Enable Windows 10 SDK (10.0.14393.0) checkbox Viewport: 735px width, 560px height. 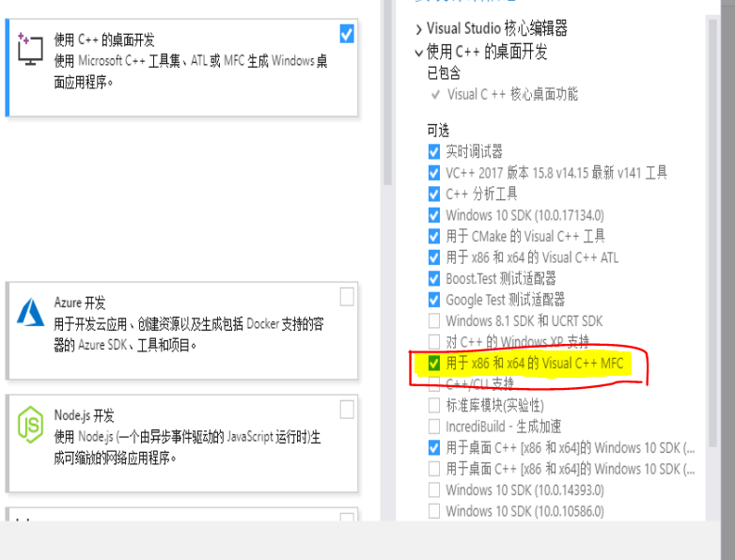[x=434, y=490]
